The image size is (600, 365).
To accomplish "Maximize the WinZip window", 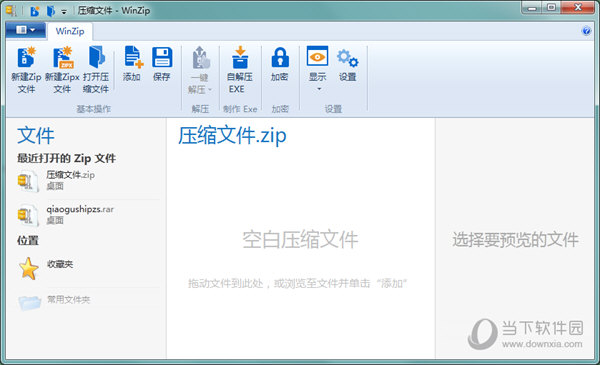I will (551, 8).
